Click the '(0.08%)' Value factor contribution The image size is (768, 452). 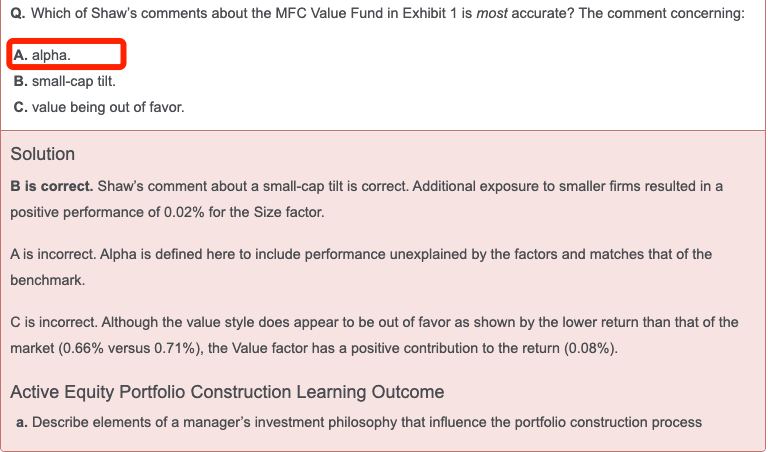[x=591, y=348]
